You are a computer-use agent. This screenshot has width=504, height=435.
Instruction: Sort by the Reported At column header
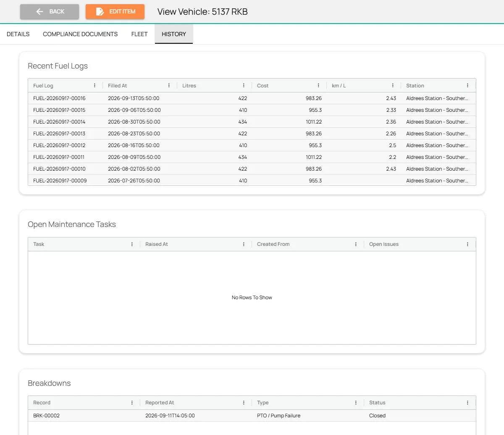pyautogui.click(x=160, y=403)
